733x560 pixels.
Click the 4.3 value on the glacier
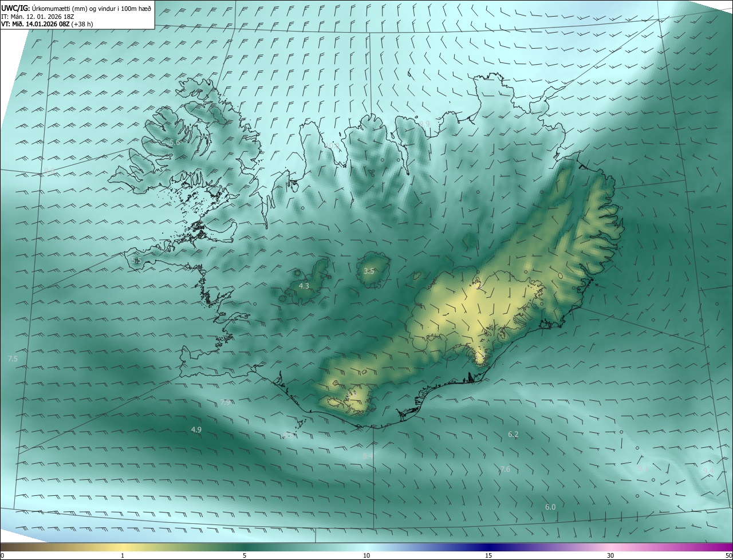tap(304, 286)
